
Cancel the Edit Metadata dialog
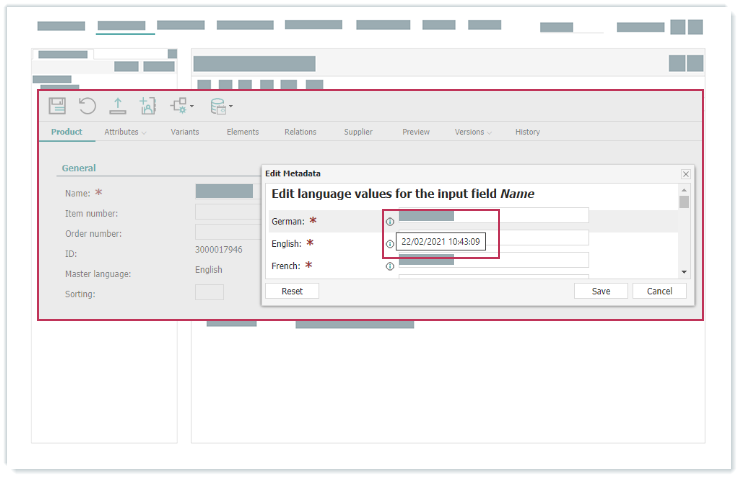point(659,291)
